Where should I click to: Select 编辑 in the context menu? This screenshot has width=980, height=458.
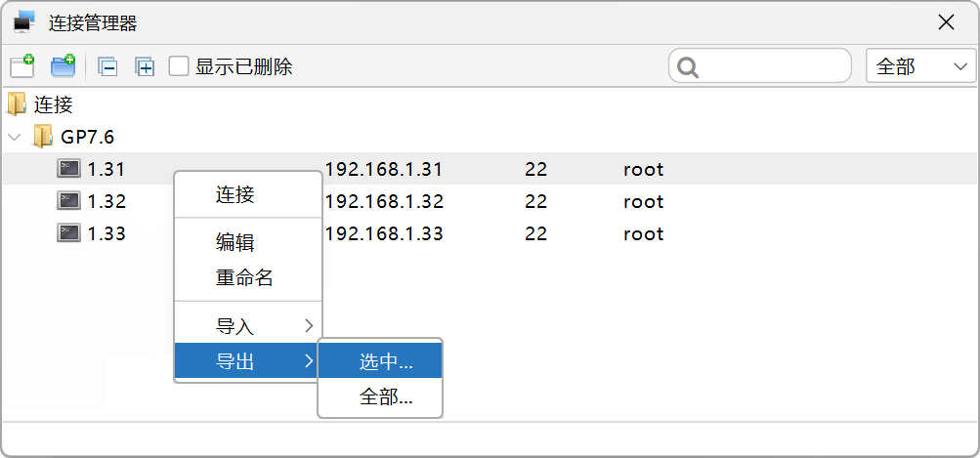pos(235,242)
